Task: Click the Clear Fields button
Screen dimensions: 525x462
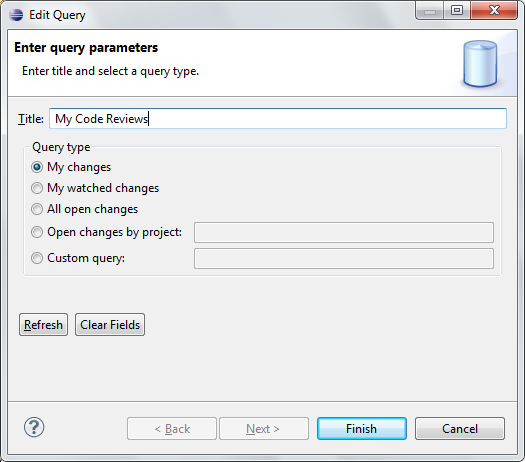Action: (x=110, y=325)
